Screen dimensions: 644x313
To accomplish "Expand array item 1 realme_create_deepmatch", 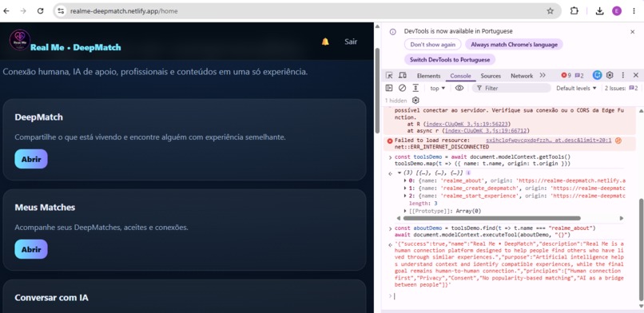I will [x=406, y=188].
